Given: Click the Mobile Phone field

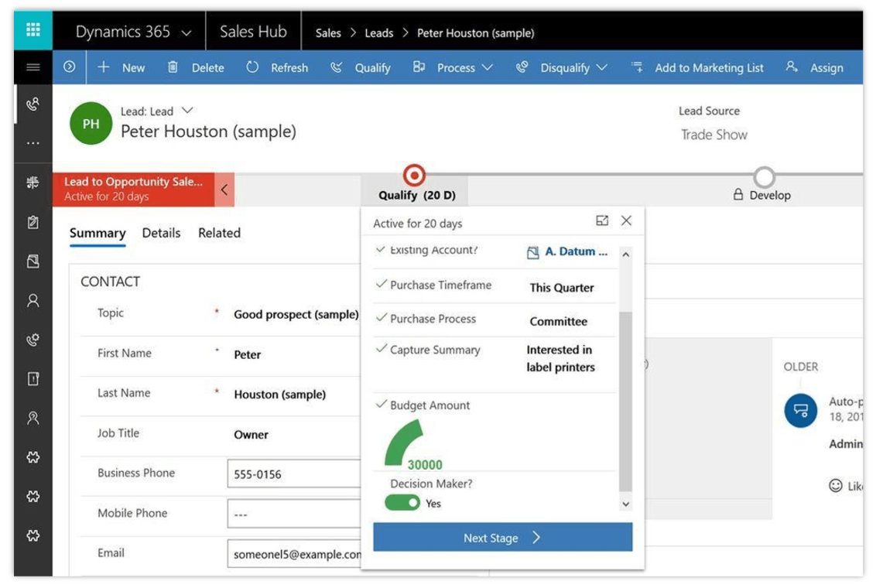Looking at the screenshot, I should point(293,514).
